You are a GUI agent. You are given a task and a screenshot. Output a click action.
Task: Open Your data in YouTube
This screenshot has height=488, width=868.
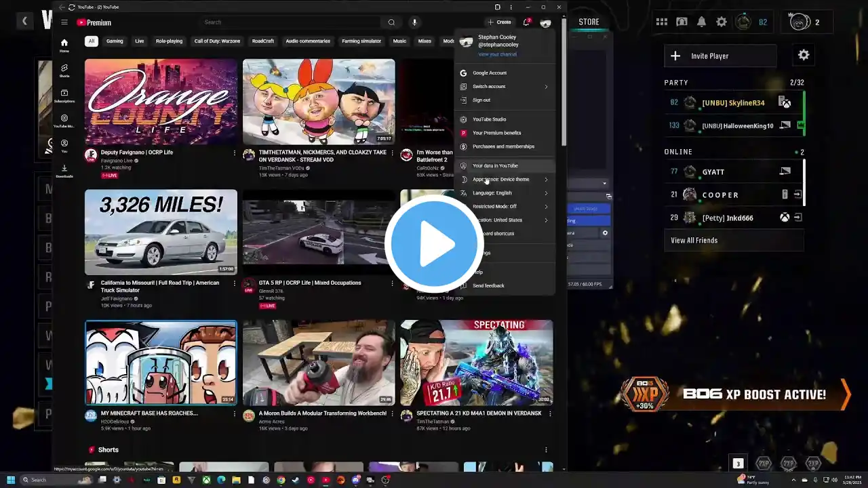point(505,166)
